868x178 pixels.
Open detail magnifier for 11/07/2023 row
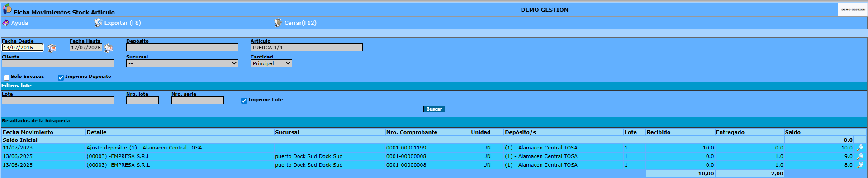pyautogui.click(x=860, y=148)
